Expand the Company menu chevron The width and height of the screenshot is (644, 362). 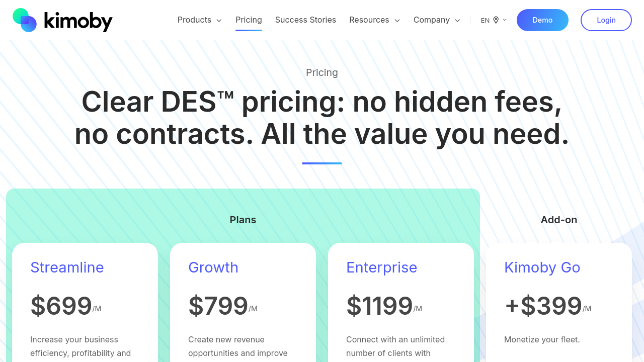coord(457,21)
